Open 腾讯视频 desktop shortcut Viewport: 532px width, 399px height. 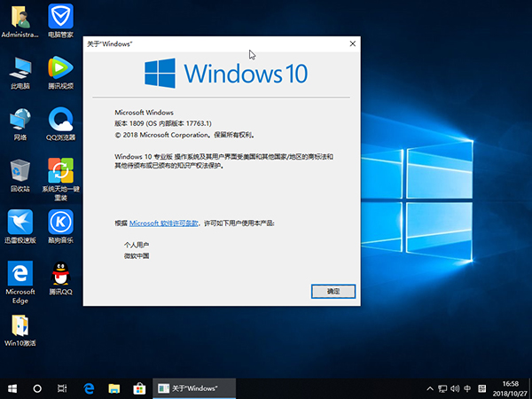coord(60,74)
